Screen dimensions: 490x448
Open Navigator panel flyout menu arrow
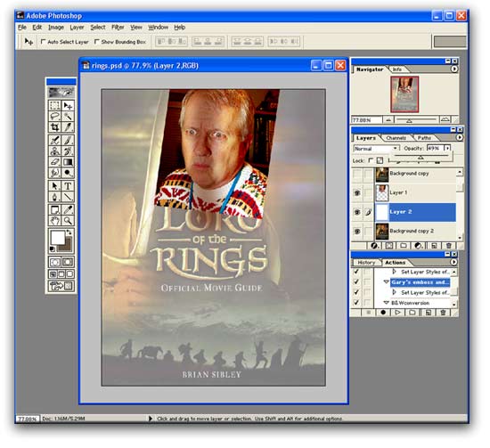click(x=454, y=69)
